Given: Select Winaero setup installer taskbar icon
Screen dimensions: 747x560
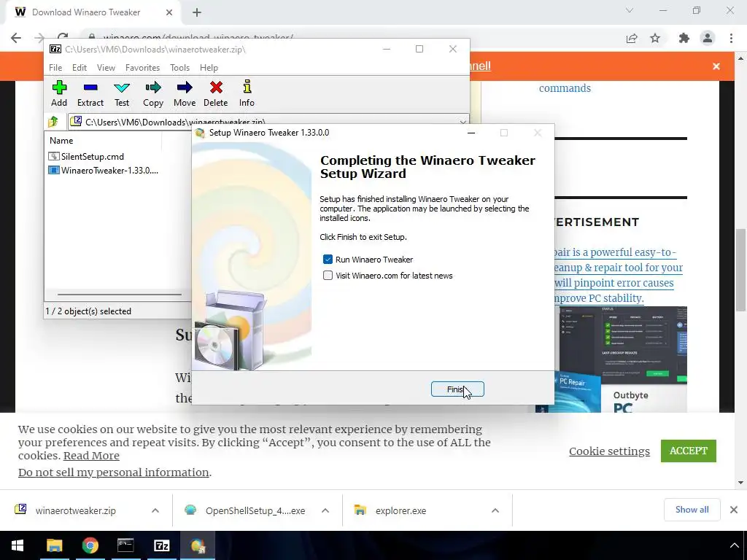Looking at the screenshot, I should 197,545.
